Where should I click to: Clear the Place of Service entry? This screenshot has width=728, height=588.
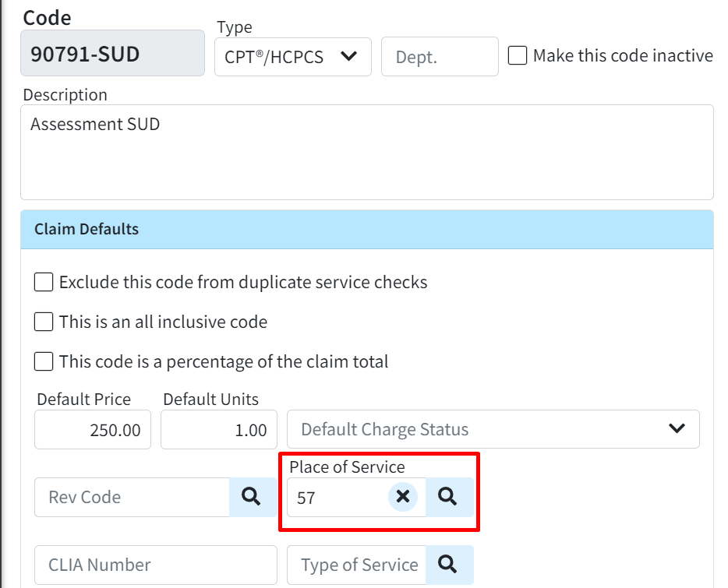point(403,496)
